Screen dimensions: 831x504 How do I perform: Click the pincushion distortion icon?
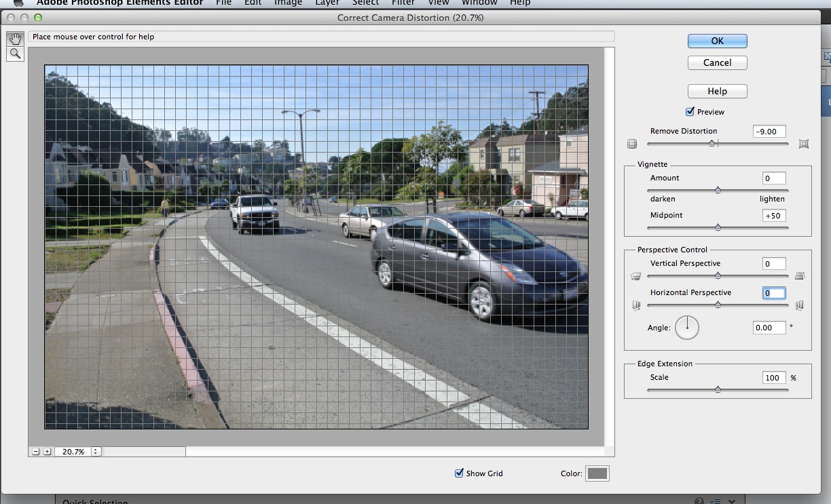click(804, 144)
